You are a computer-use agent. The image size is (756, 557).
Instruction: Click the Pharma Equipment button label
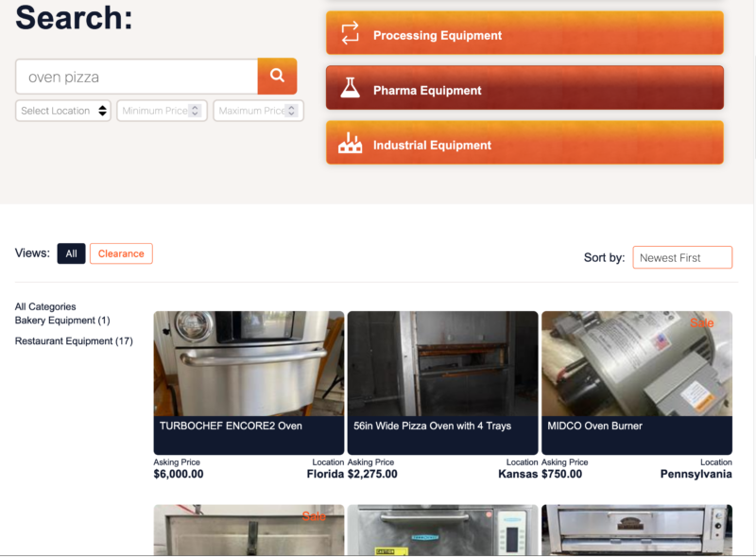tap(427, 90)
